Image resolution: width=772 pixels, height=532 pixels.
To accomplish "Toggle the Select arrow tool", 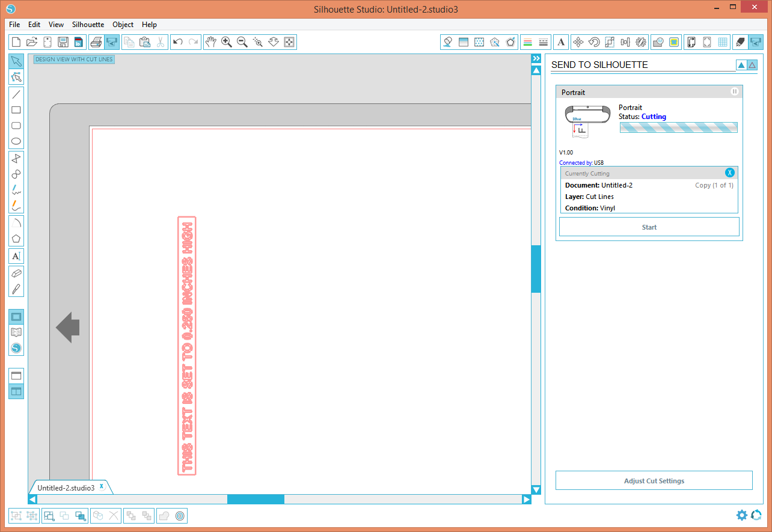I will pos(16,61).
